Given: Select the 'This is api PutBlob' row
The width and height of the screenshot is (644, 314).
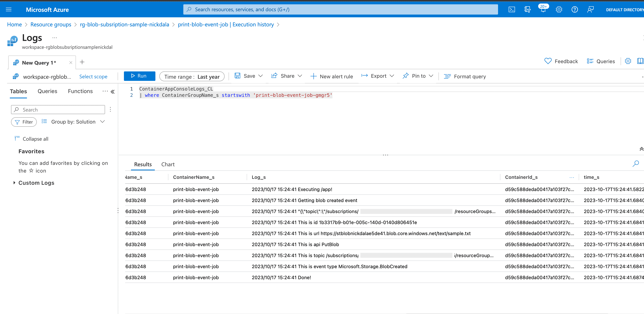Looking at the screenshot, I should pos(384,244).
